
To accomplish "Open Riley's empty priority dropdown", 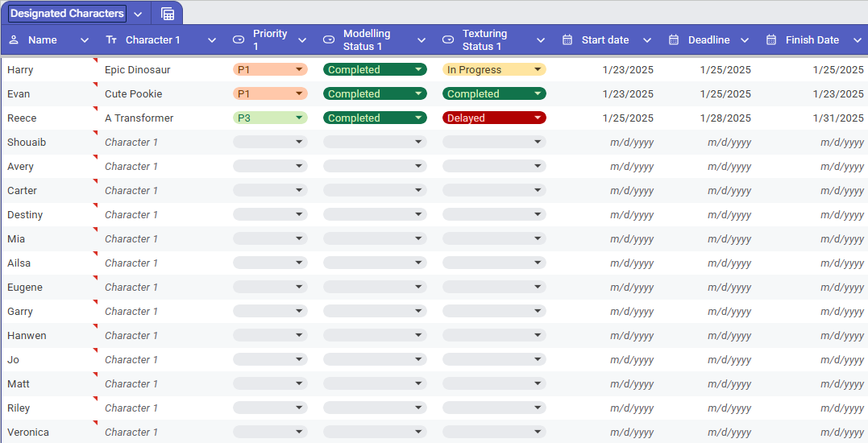I will coord(270,408).
